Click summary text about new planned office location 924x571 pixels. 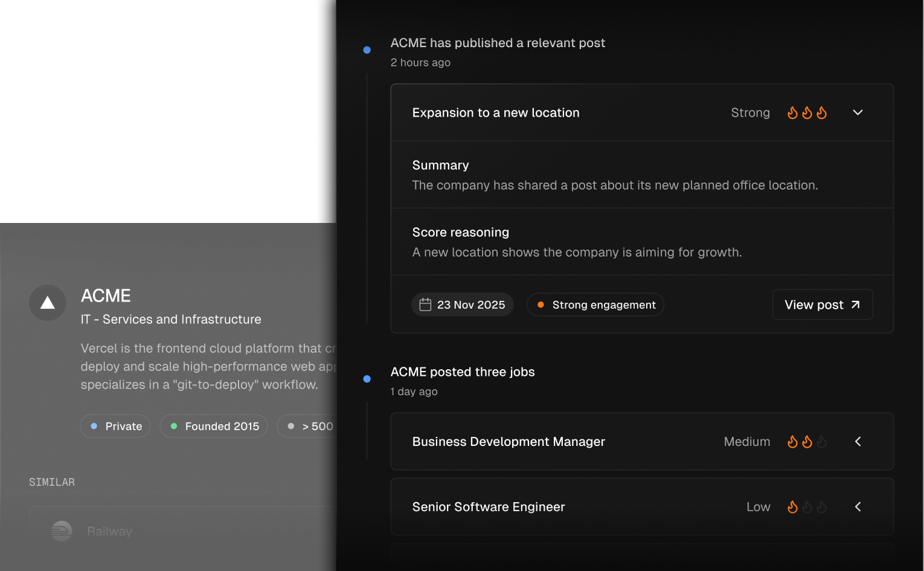click(x=615, y=185)
